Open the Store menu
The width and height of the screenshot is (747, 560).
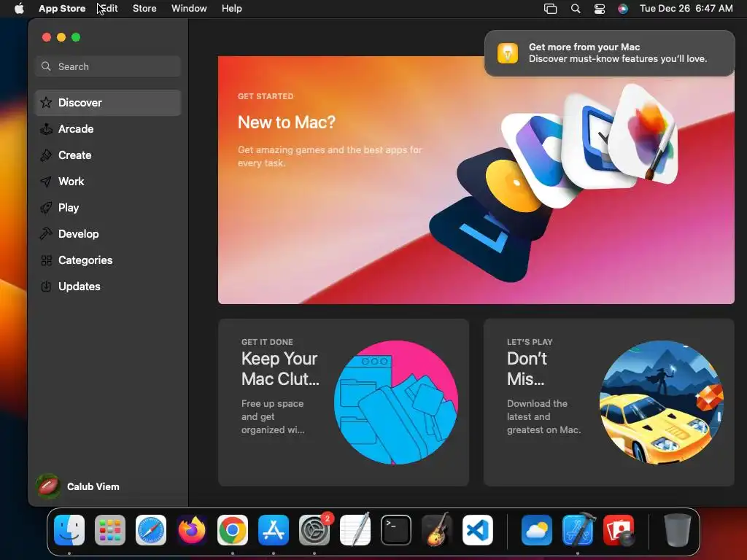point(144,9)
